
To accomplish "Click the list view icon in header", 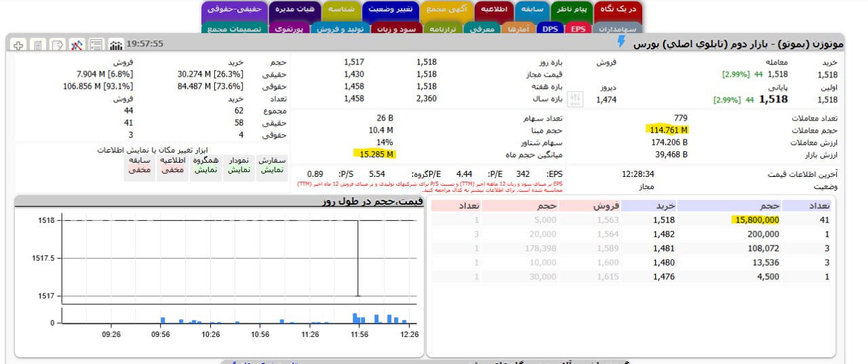I will coord(96,45).
